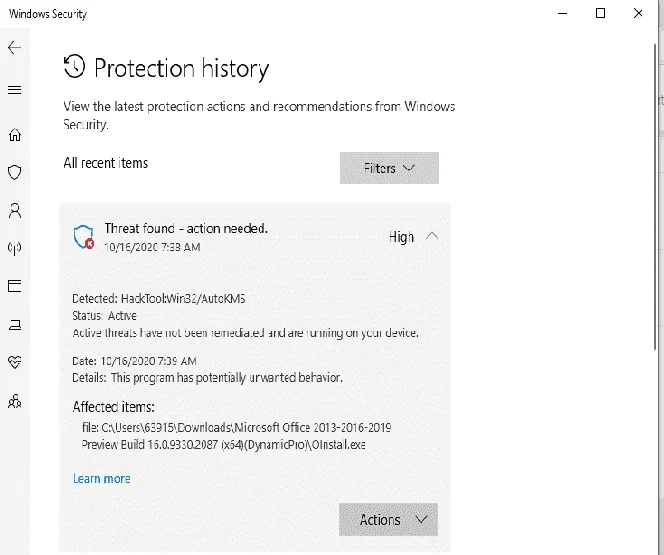This screenshot has width=664, height=555.
Task: Open the hamburger navigation menu
Action: 14,90
